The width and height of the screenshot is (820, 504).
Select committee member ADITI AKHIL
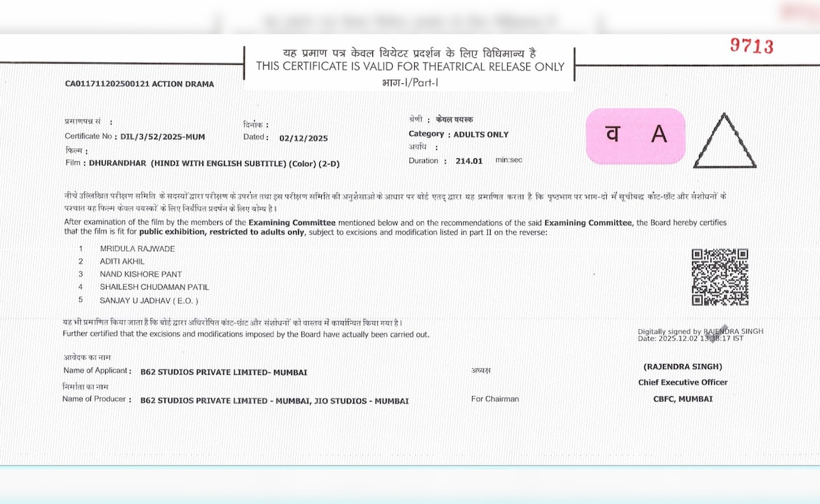[122, 262]
